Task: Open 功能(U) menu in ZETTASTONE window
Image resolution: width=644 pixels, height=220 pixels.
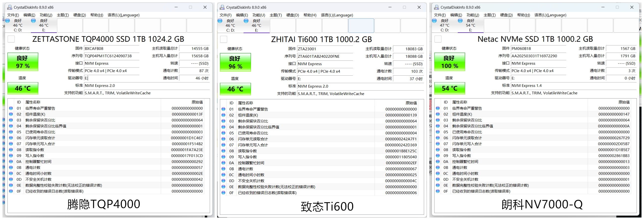Action: coord(46,15)
